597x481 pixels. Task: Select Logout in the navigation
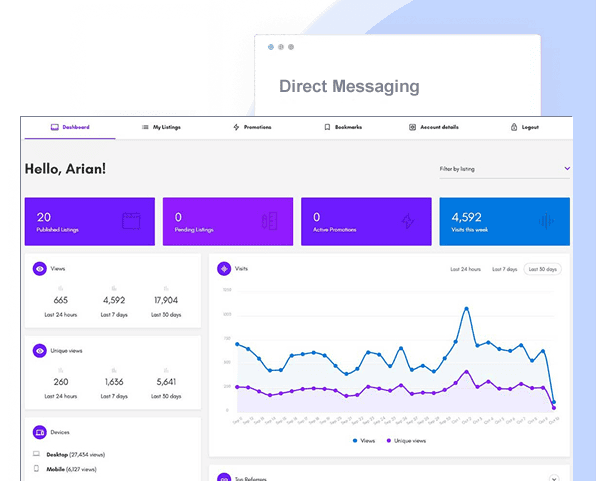click(x=525, y=127)
